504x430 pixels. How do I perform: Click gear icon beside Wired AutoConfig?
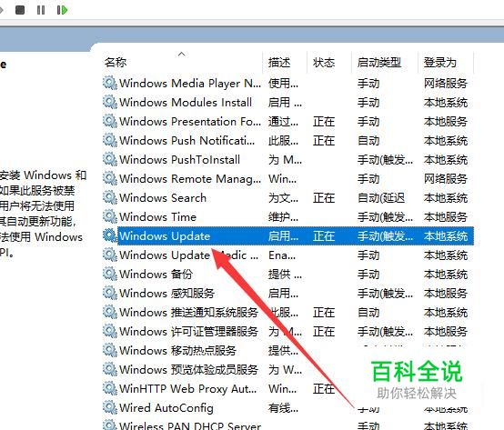coord(110,408)
